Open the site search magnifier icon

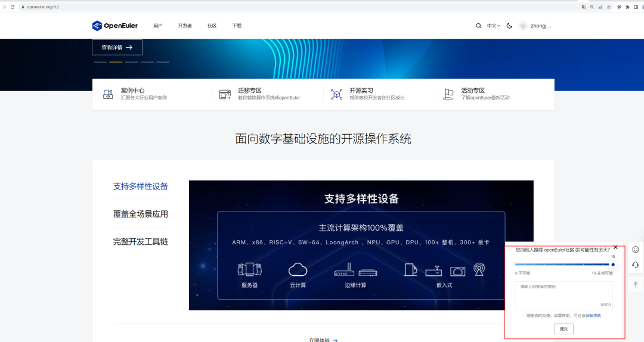click(478, 26)
